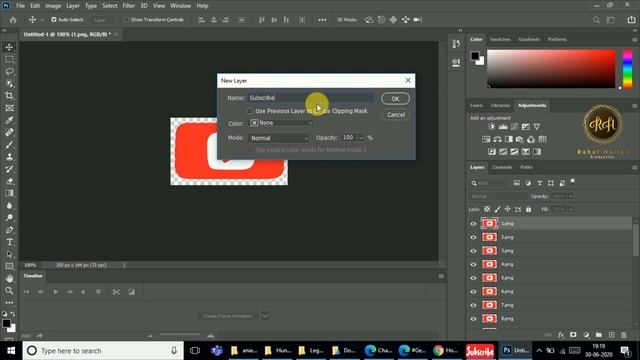This screenshot has width=640, height=360.
Task: Click the hue spectrum slider in Color panel
Action: pos(627,69)
